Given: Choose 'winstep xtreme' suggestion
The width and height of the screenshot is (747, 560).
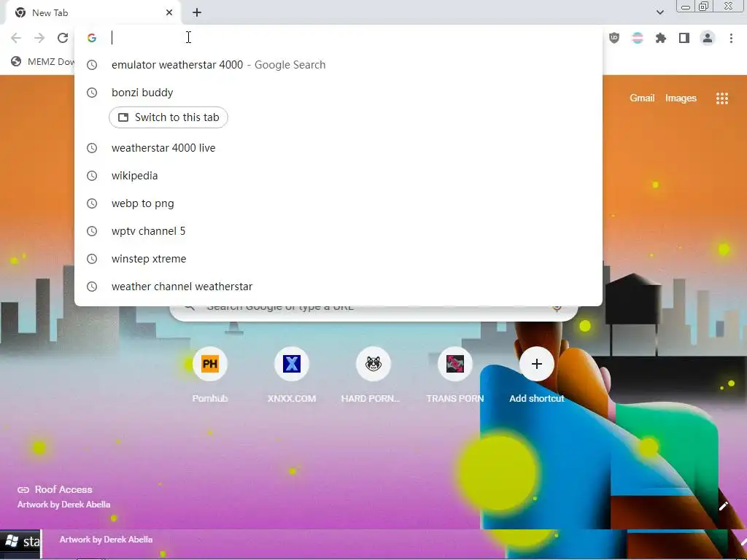Looking at the screenshot, I should (x=338, y=259).
